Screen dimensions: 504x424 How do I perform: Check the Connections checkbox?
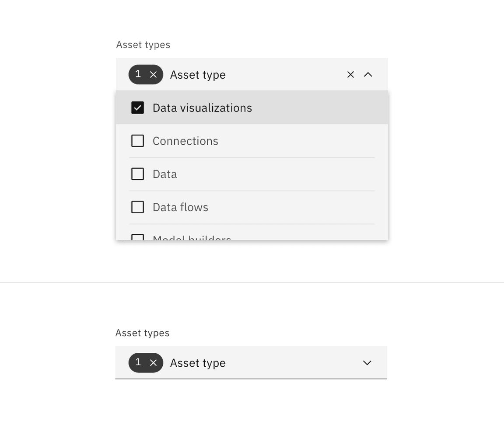click(x=137, y=141)
